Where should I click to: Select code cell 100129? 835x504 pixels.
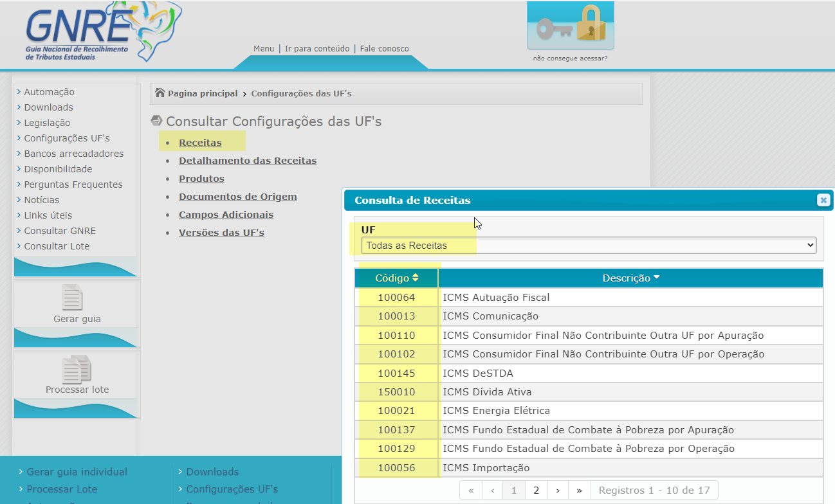pyautogui.click(x=396, y=449)
